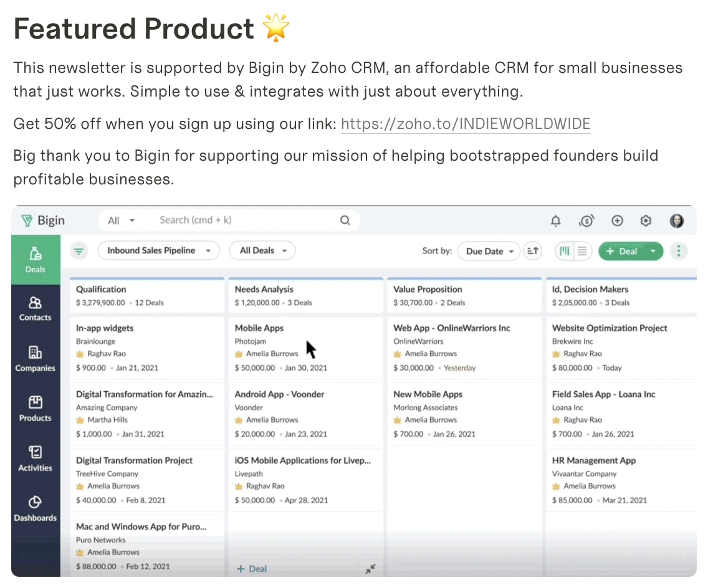The width and height of the screenshot is (713, 588).
Task: Open the In-app widgets deal
Action: tap(147, 348)
